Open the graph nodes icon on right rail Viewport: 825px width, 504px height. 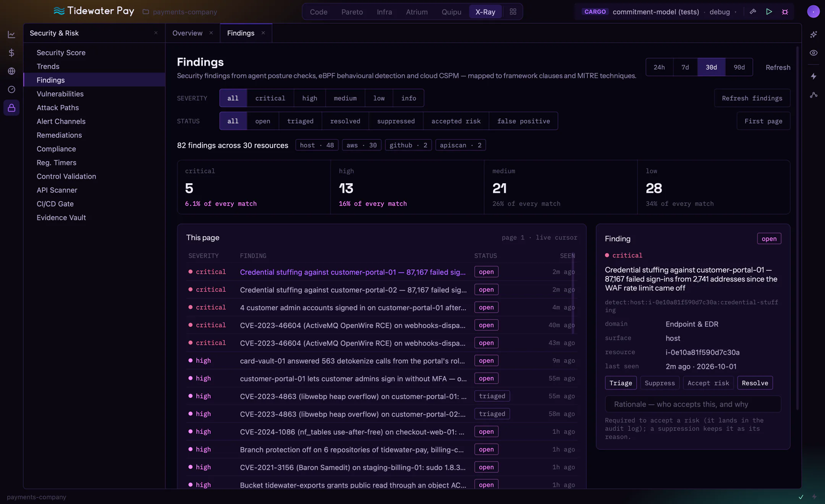(x=814, y=95)
